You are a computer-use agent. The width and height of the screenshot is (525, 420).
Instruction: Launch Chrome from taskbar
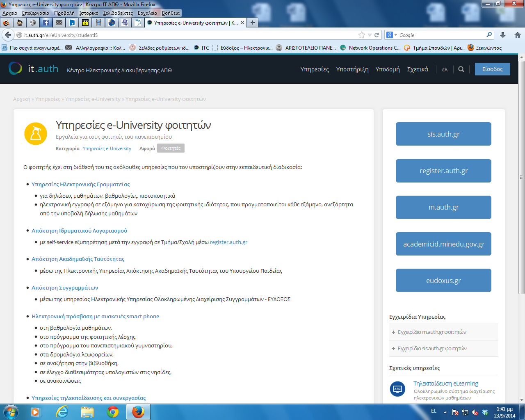pos(113,412)
